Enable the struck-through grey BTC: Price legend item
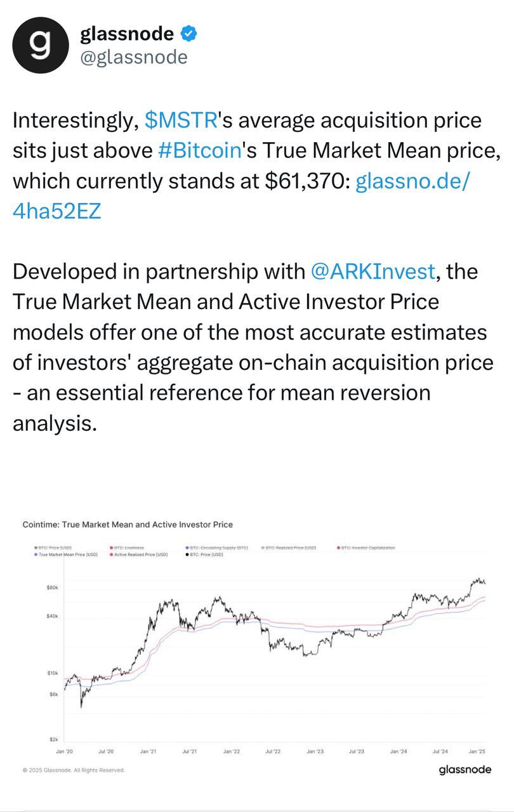514x812 pixels. click(53, 547)
